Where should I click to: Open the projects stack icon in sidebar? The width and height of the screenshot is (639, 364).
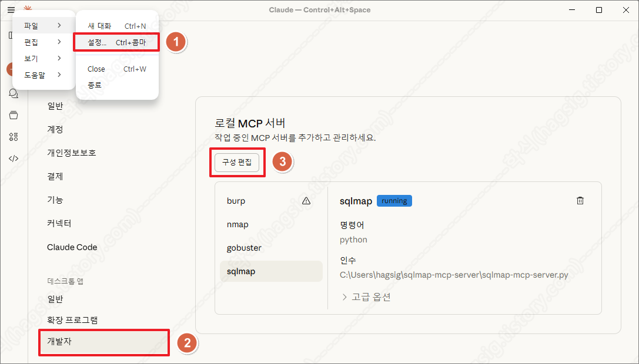(x=14, y=115)
